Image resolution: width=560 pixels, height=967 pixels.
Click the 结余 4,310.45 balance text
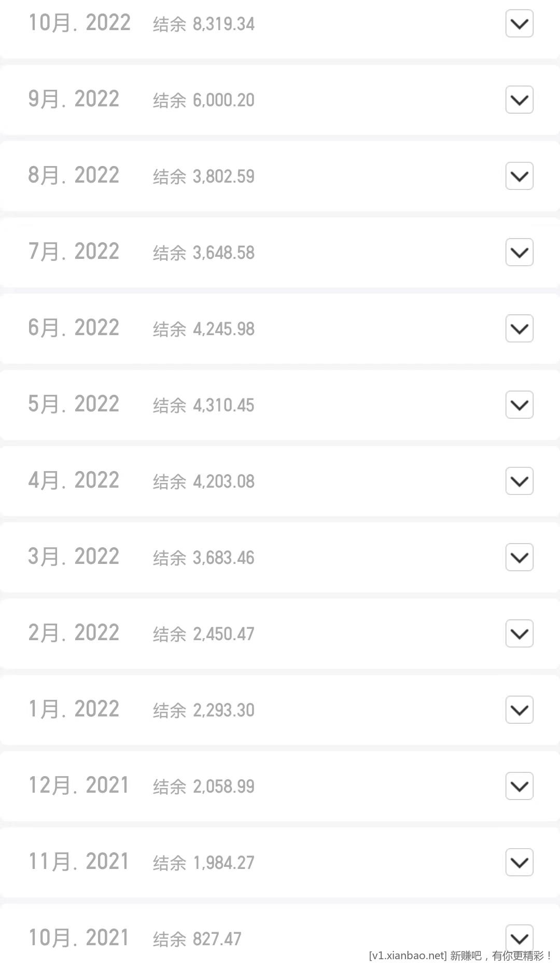pos(204,405)
